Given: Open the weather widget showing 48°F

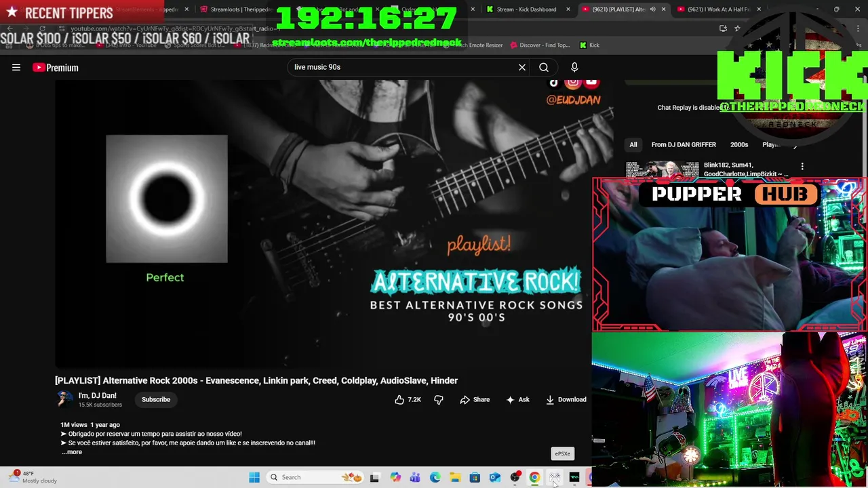Looking at the screenshot, I should (x=32, y=477).
